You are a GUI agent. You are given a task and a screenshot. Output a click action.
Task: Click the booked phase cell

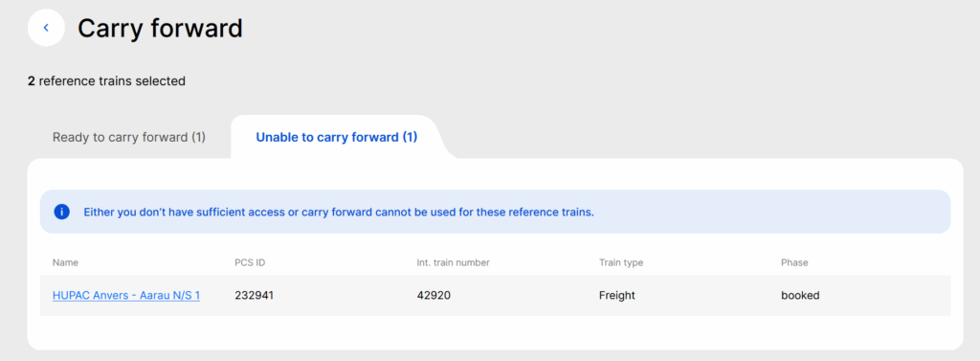[800, 295]
